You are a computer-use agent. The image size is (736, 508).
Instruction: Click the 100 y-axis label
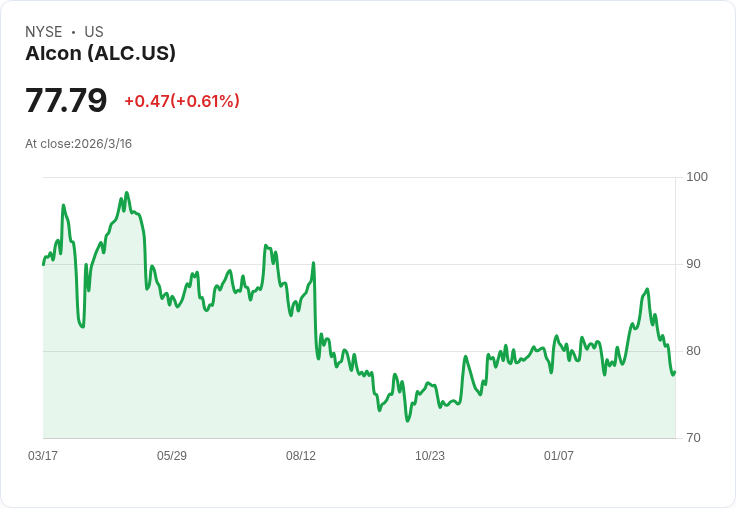697,177
